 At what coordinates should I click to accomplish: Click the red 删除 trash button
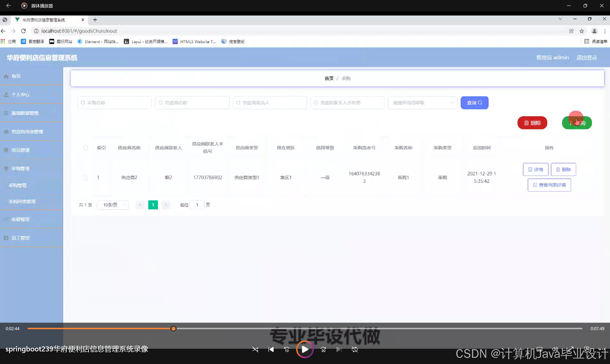tap(532, 123)
